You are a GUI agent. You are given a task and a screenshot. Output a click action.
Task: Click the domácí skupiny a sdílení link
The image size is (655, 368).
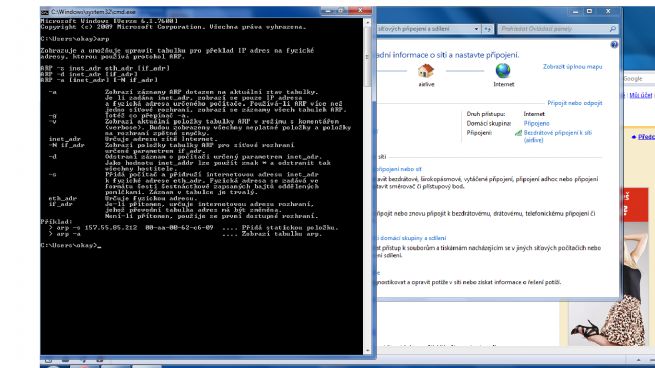point(413,238)
